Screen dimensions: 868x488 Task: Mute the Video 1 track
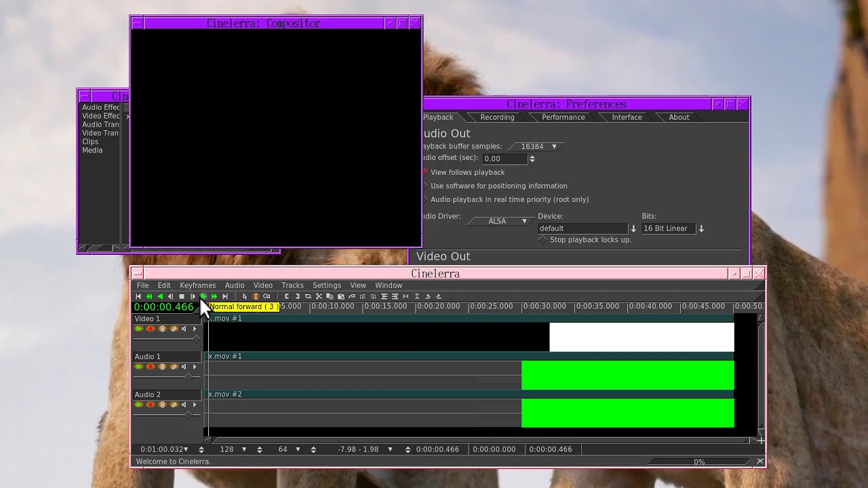click(184, 329)
